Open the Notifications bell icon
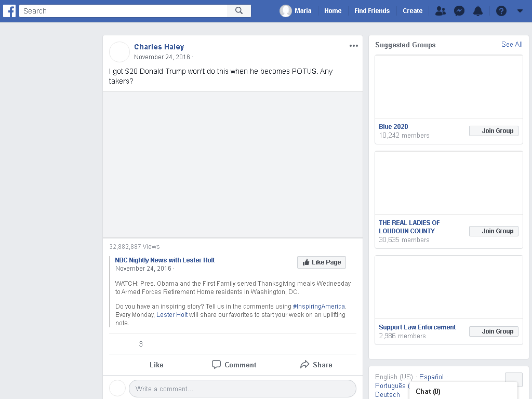The image size is (532, 399). 478,11
